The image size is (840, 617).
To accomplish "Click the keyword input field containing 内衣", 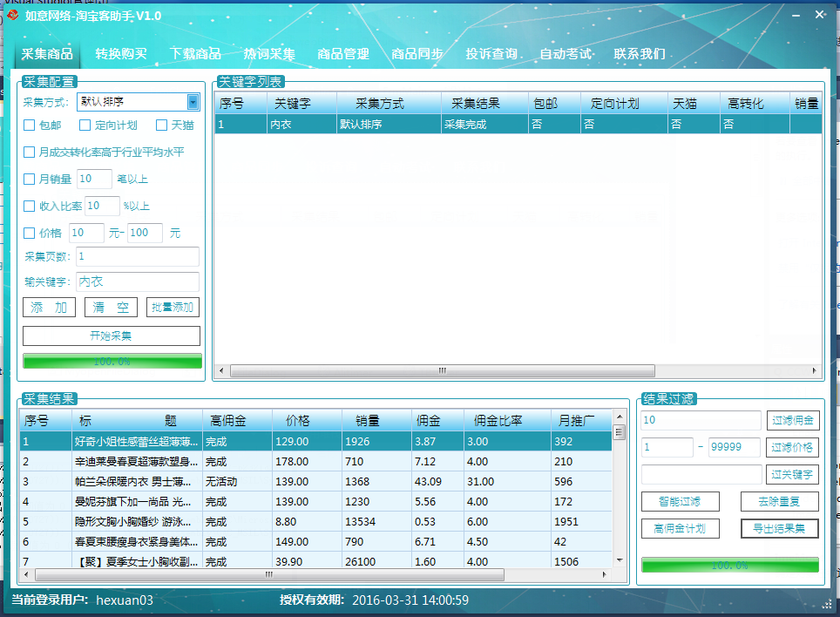I will 137,281.
